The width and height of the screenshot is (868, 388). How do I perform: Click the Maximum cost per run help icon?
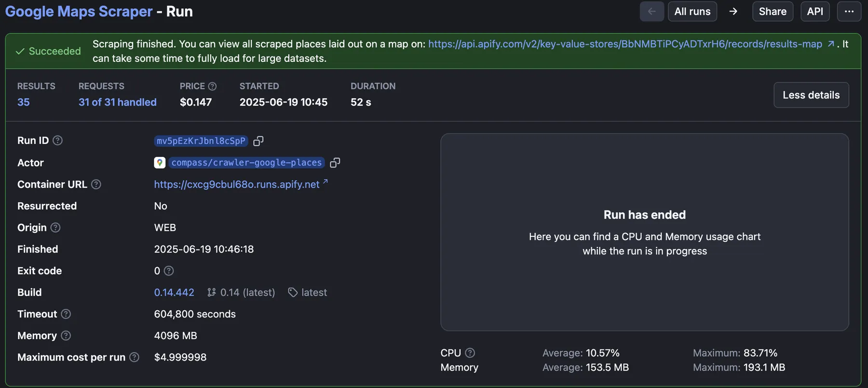[x=135, y=357]
